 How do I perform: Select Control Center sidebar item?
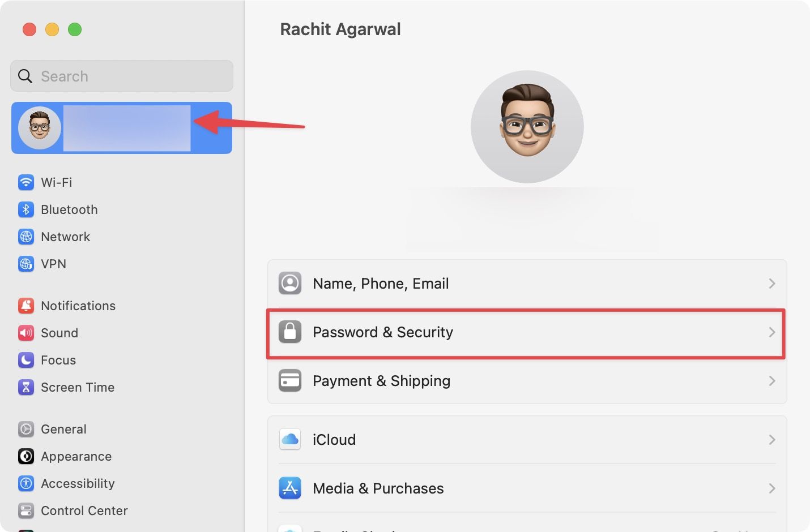pos(84,510)
